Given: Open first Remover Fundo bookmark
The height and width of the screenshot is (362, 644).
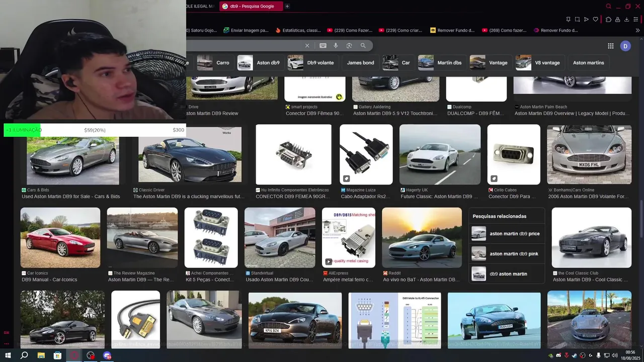Looking at the screenshot, I should click(452, 30).
